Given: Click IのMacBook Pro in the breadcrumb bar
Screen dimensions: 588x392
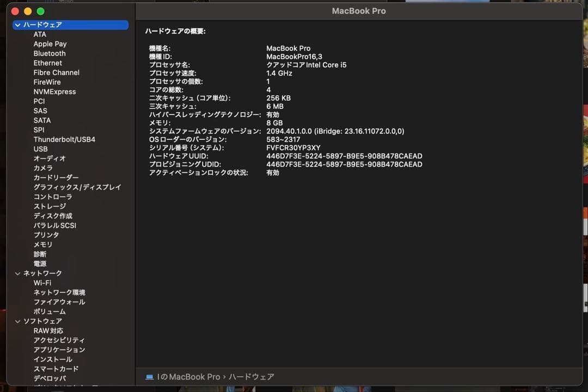Looking at the screenshot, I should tap(188, 377).
